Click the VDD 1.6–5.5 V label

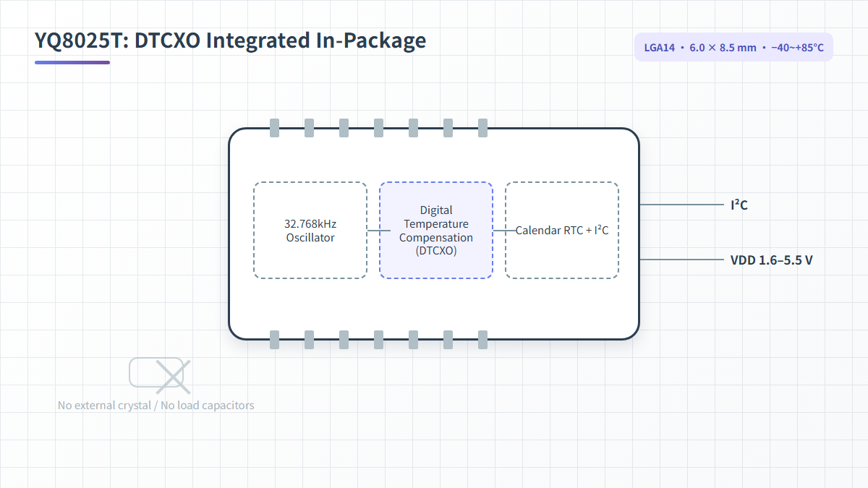point(772,260)
